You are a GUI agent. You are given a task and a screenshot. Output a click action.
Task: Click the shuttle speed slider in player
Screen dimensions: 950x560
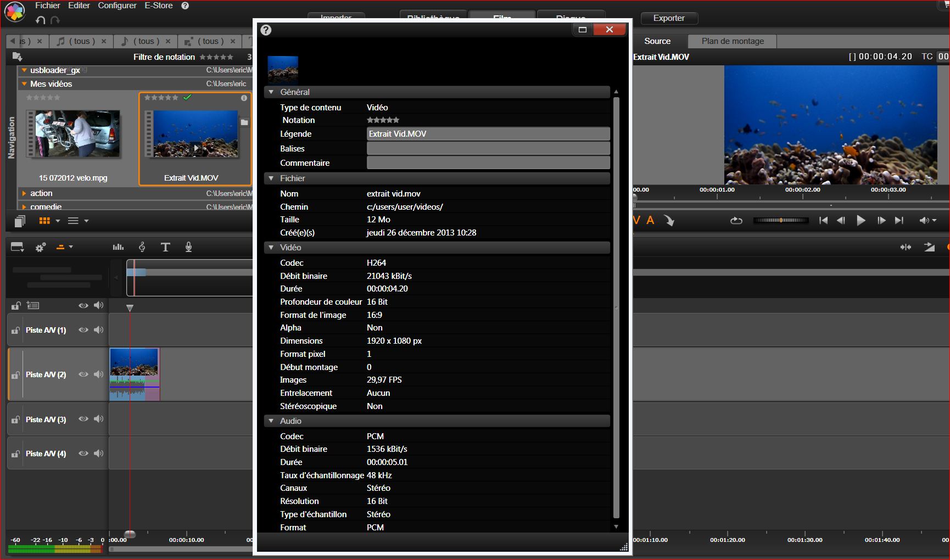tap(780, 221)
